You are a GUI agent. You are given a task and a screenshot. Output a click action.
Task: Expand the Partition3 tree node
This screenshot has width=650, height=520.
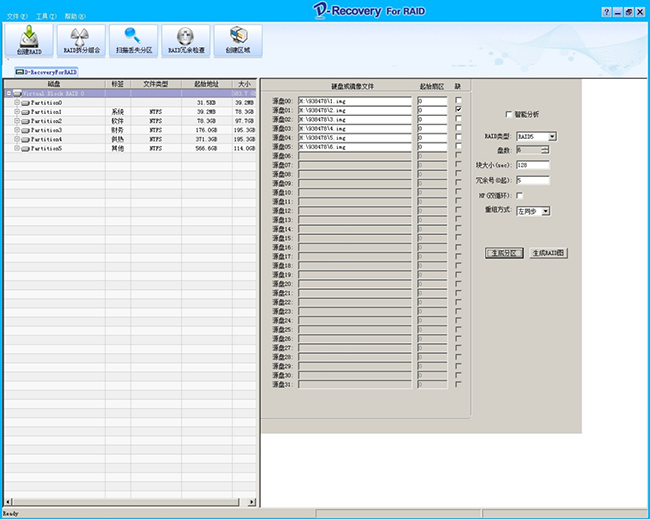(x=17, y=129)
